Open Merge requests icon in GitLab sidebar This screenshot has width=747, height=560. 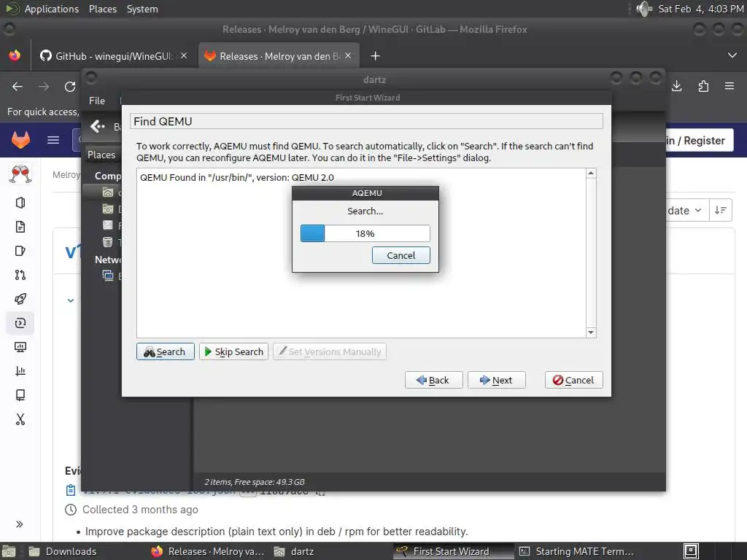(x=20, y=275)
